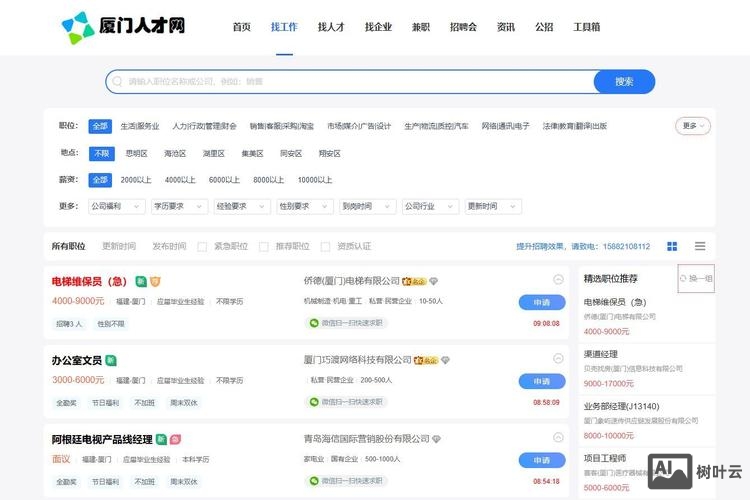The image size is (750, 500).
Task: Open the 资讯 navigation tab
Action: point(506,27)
